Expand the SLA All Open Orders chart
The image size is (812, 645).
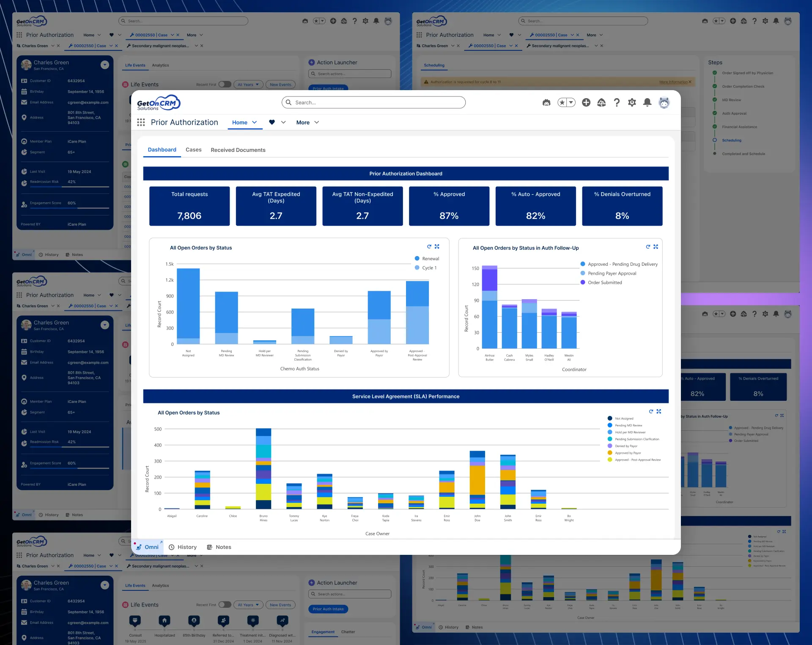coord(659,411)
